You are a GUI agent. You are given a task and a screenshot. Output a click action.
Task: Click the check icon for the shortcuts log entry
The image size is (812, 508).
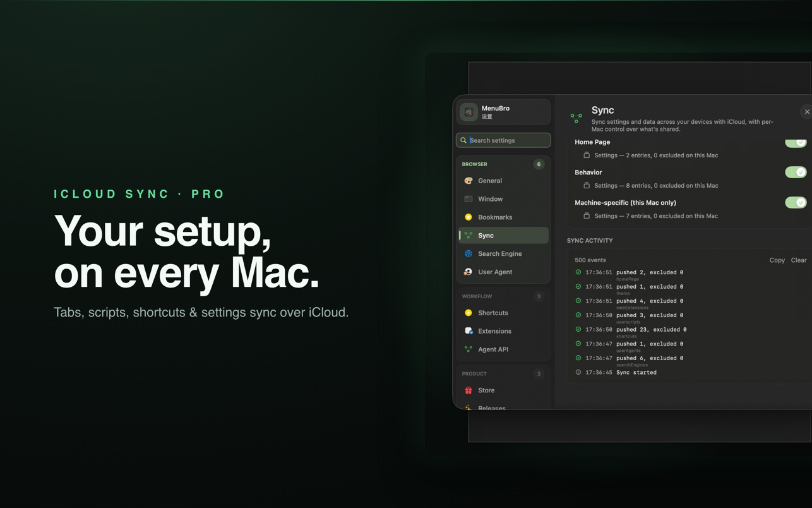(x=578, y=329)
